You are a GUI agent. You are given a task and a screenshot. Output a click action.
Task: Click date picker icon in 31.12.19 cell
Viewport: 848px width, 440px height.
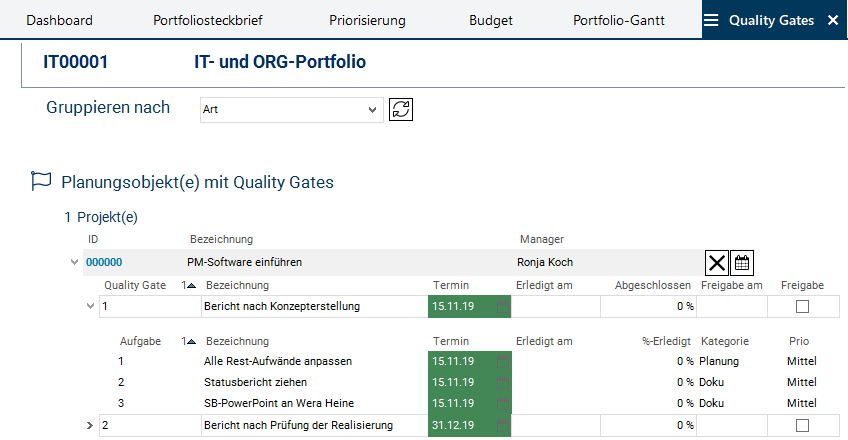[502, 426]
